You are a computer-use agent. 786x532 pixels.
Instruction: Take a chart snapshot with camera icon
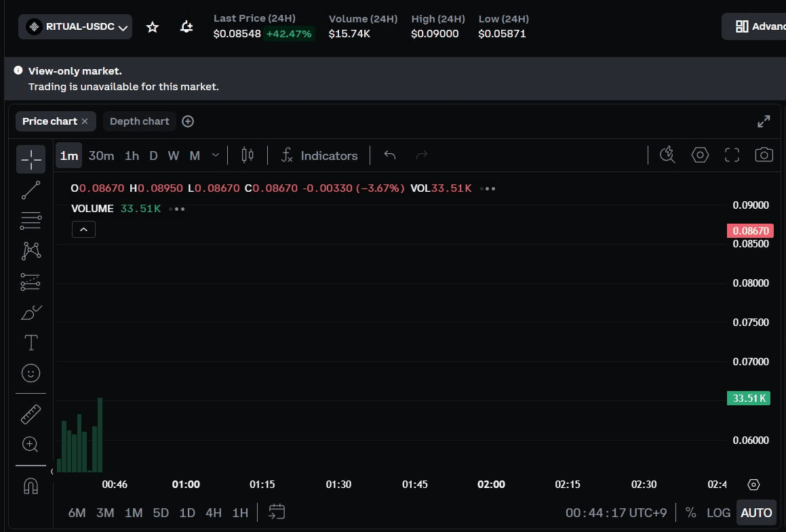tap(764, 155)
